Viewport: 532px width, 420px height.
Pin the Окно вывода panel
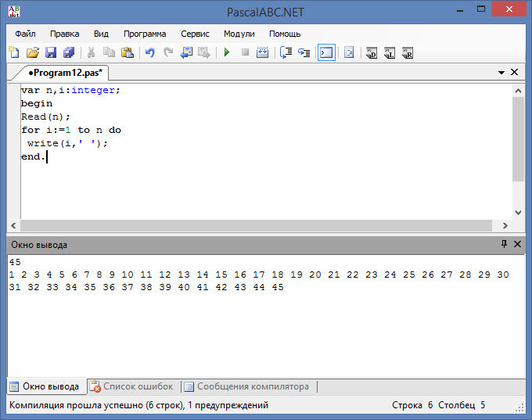[x=504, y=244]
